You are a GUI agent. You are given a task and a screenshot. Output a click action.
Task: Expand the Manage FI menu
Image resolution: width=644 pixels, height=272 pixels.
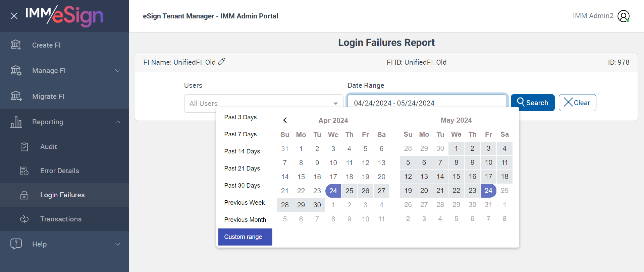pos(118,71)
